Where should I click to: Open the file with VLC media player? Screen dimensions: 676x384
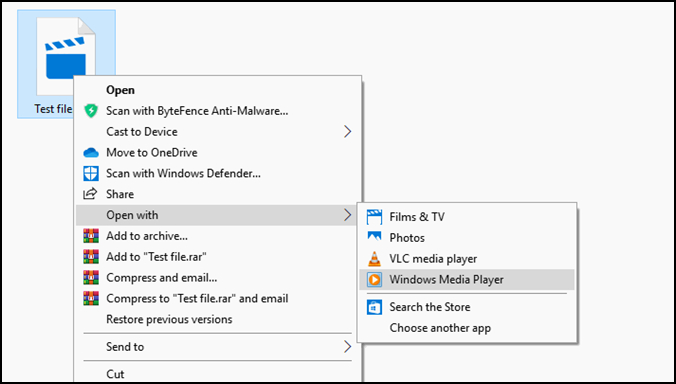tap(467, 259)
